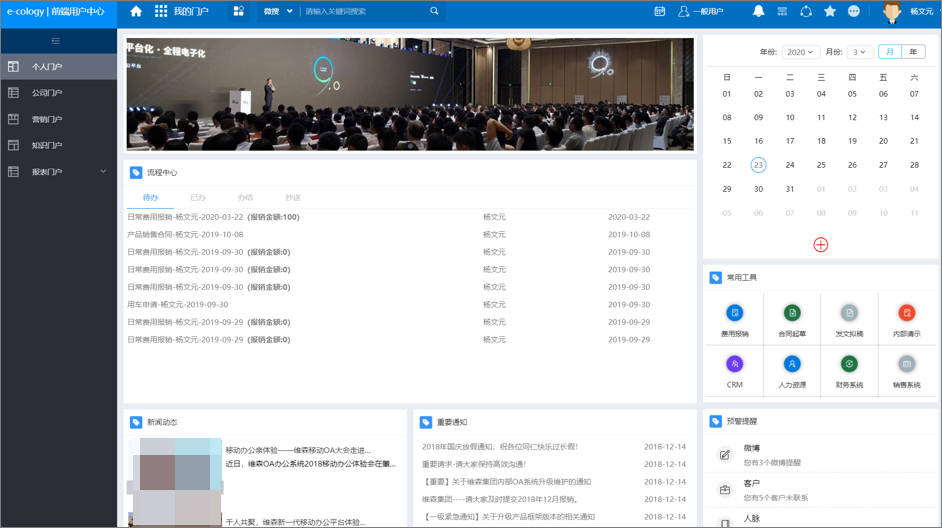Click the e-cology logo text
The height and width of the screenshot is (528, 942).
coord(55,11)
